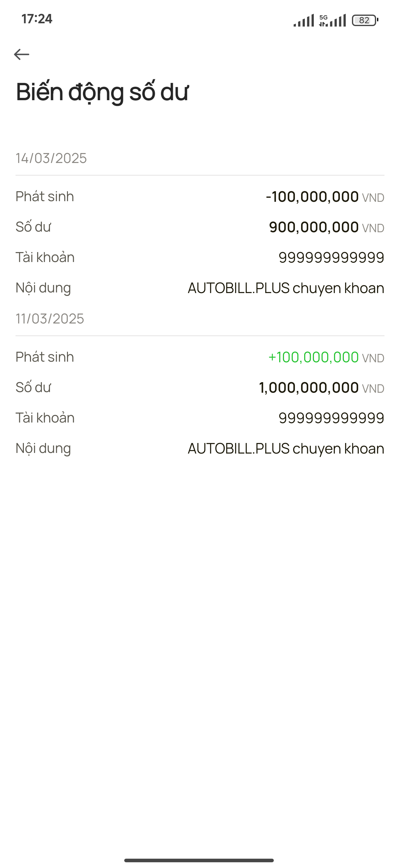Tap the 900,000,000 VND balance
The width and height of the screenshot is (400, 868).
coord(327,227)
